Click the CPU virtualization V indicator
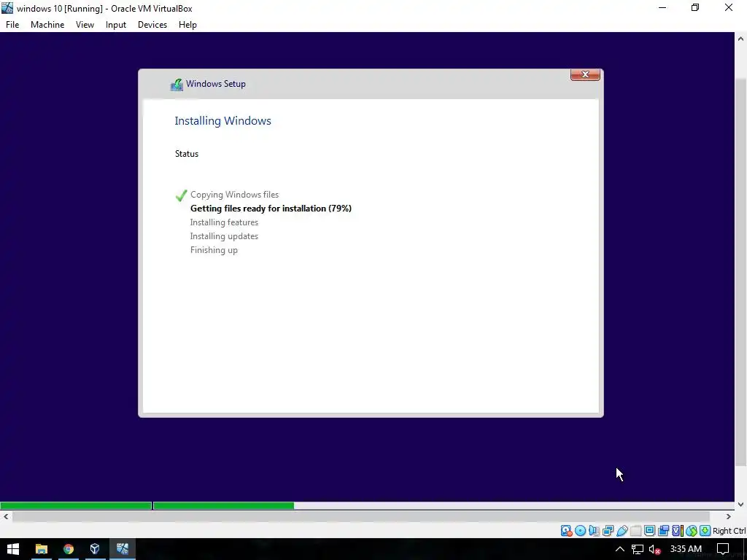747x560 pixels. pyautogui.click(x=677, y=531)
